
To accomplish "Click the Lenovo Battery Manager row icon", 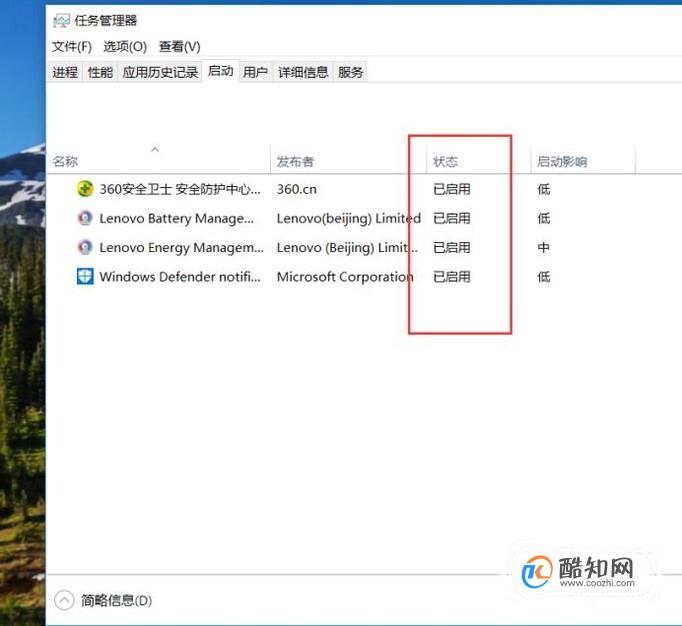I will pyautogui.click(x=85, y=218).
